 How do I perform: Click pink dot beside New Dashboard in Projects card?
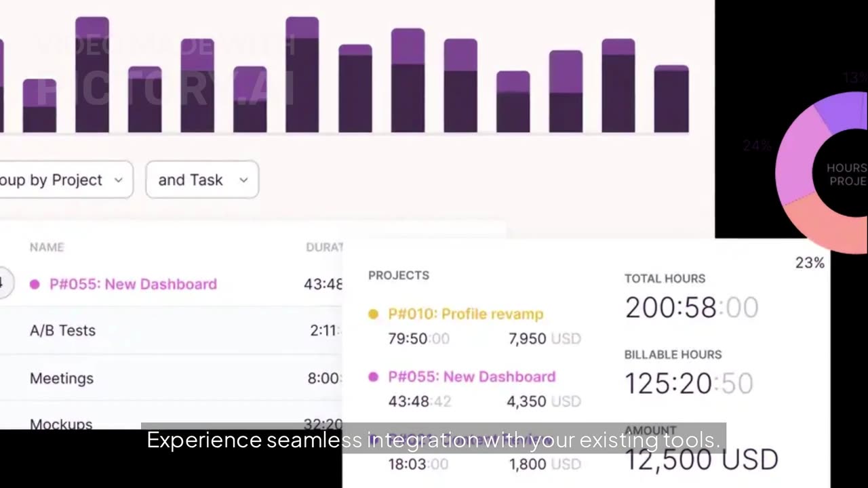[x=373, y=377]
